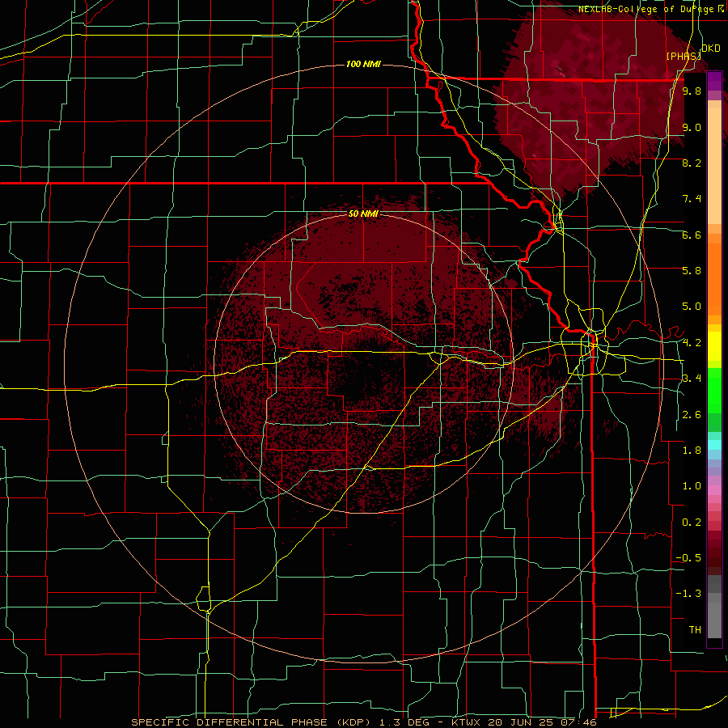Click the 9.8 value on the color scale
This screenshot has height=728, width=728.
[692, 91]
